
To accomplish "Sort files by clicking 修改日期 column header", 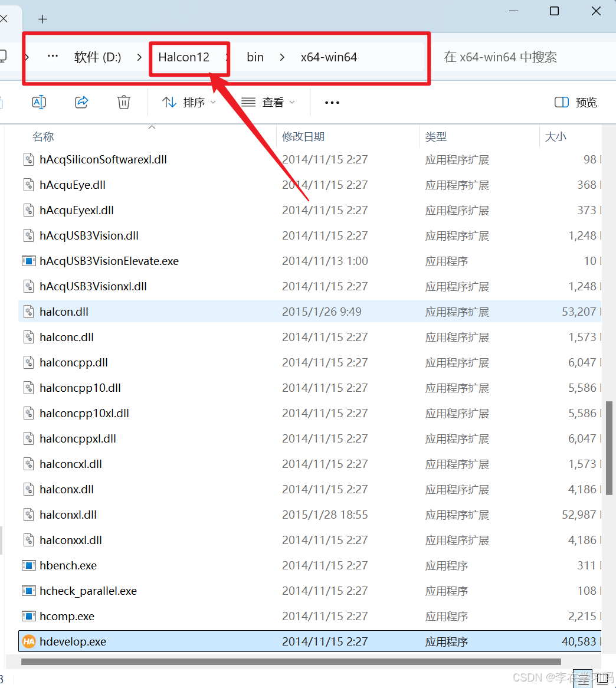I will 303,136.
